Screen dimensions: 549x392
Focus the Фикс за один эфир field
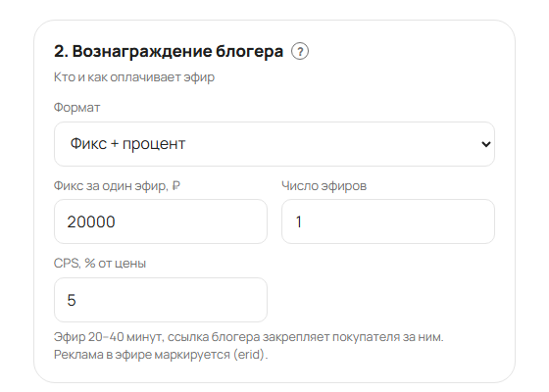click(x=161, y=221)
